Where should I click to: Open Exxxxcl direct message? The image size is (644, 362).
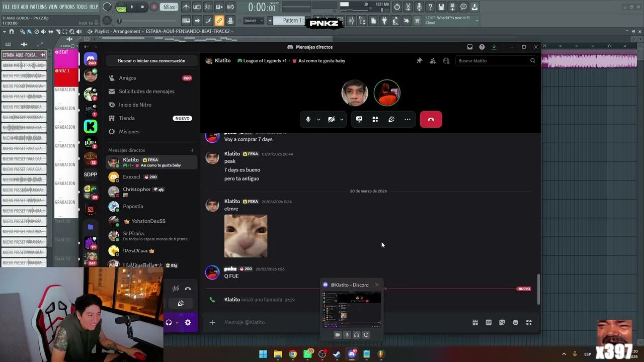click(x=151, y=177)
